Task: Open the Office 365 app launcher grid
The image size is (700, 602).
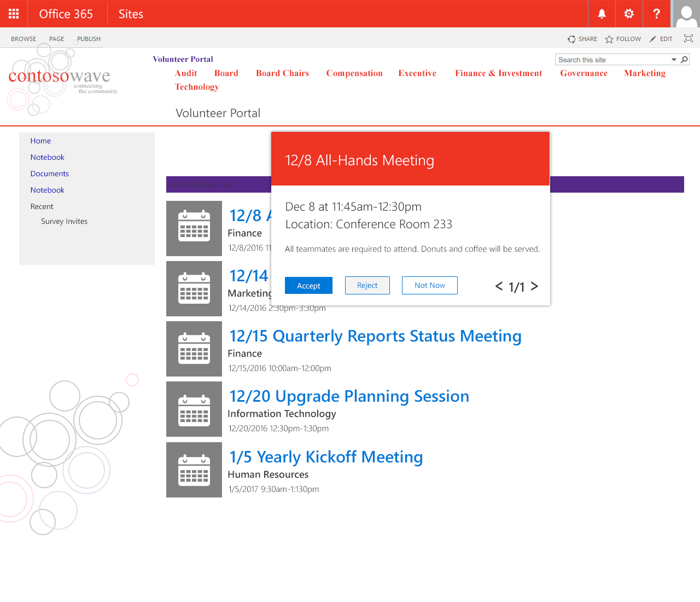Action: coord(14,14)
